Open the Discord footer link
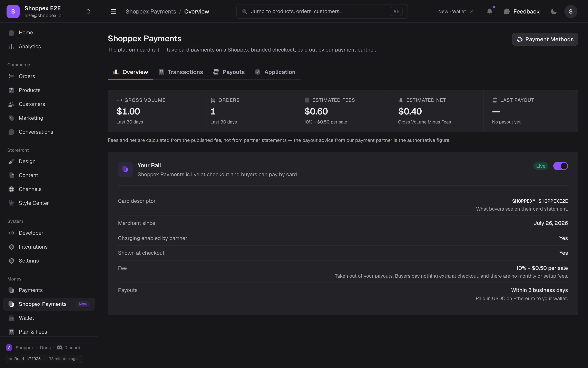588x368 pixels. tap(69, 348)
